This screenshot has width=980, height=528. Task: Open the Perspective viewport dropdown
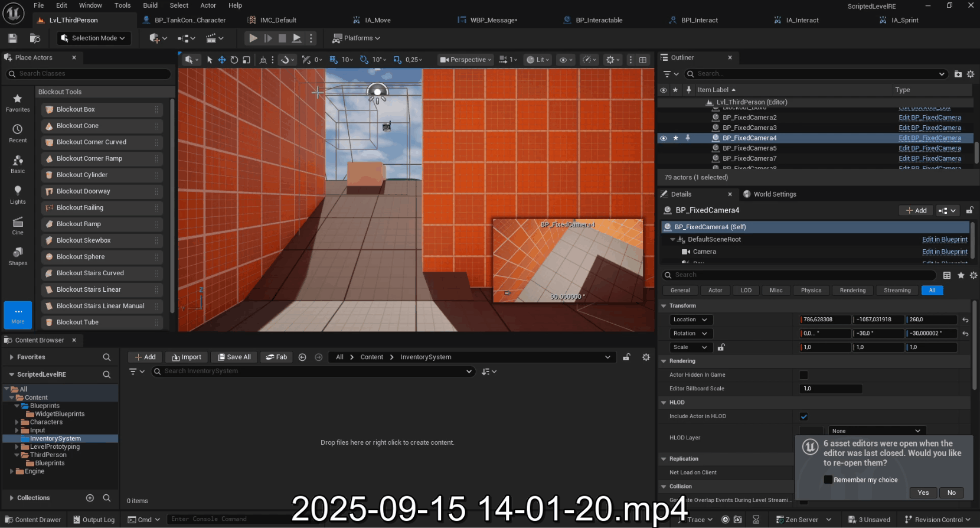[x=465, y=60]
